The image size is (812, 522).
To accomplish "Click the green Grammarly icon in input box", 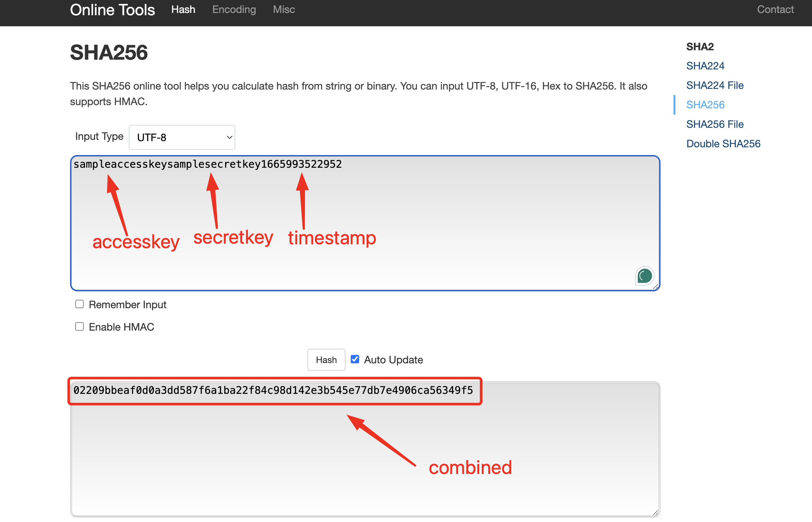I will [644, 275].
